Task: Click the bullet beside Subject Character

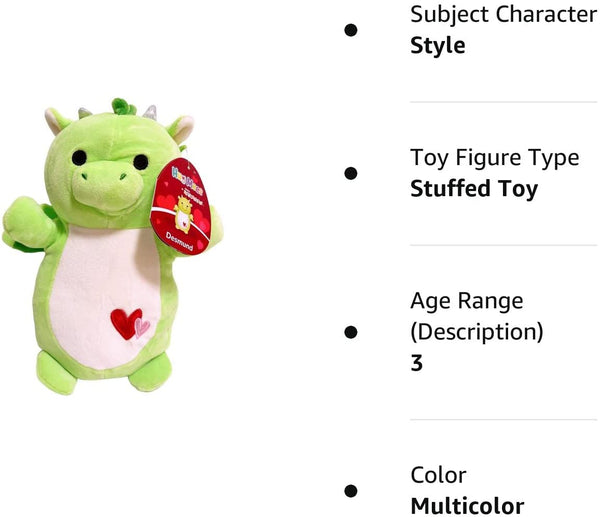Action: pos(351,30)
